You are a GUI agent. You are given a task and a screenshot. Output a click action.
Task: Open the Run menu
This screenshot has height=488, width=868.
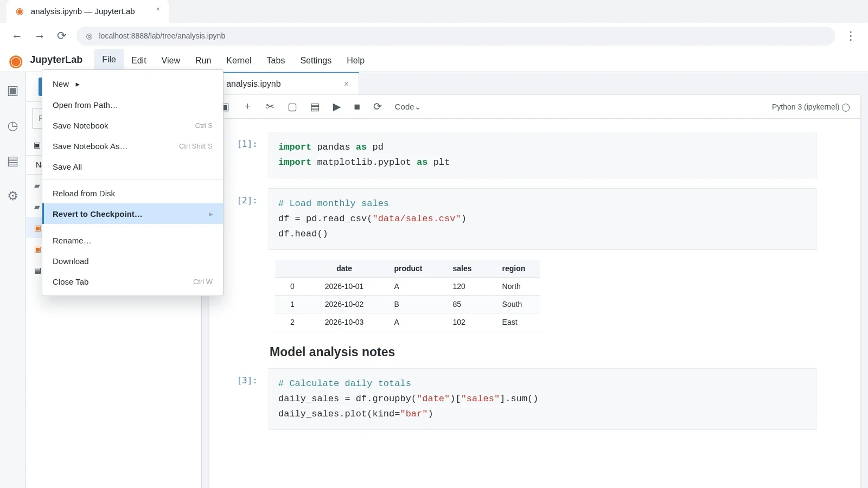click(x=203, y=60)
